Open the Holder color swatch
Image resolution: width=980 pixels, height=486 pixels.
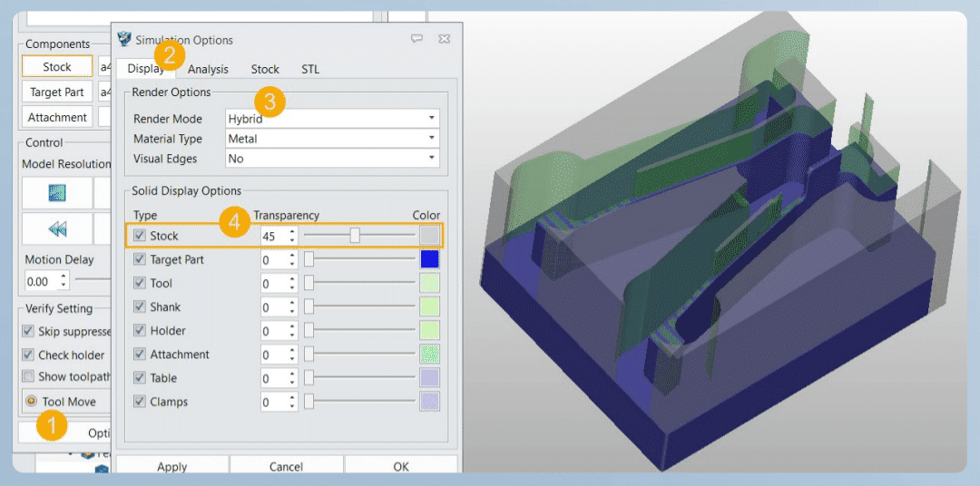tap(429, 330)
